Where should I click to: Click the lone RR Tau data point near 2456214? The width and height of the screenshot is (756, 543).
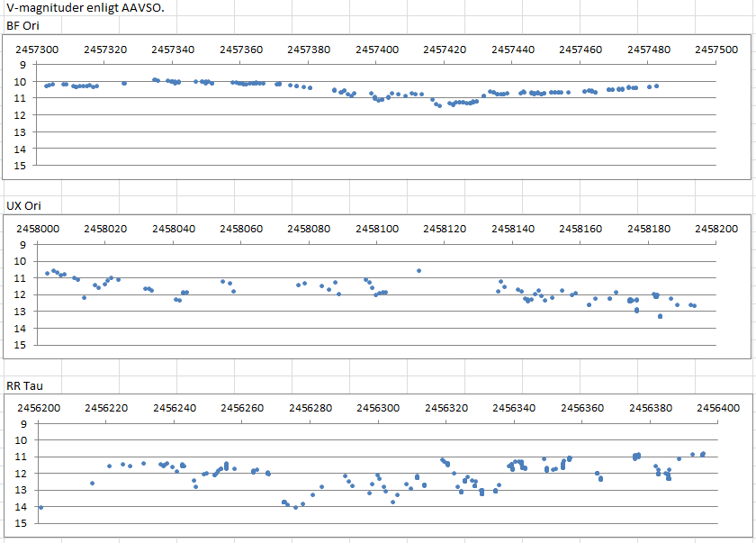[92, 484]
